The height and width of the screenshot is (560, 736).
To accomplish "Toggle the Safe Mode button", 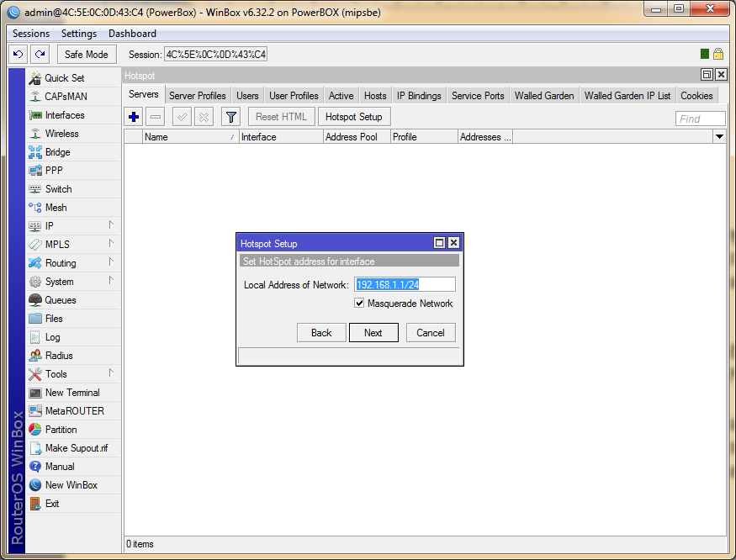I will (x=86, y=55).
